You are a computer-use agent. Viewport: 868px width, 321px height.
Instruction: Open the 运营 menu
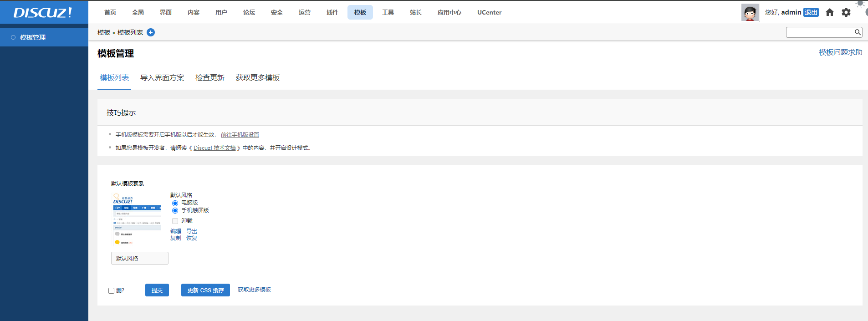point(305,12)
